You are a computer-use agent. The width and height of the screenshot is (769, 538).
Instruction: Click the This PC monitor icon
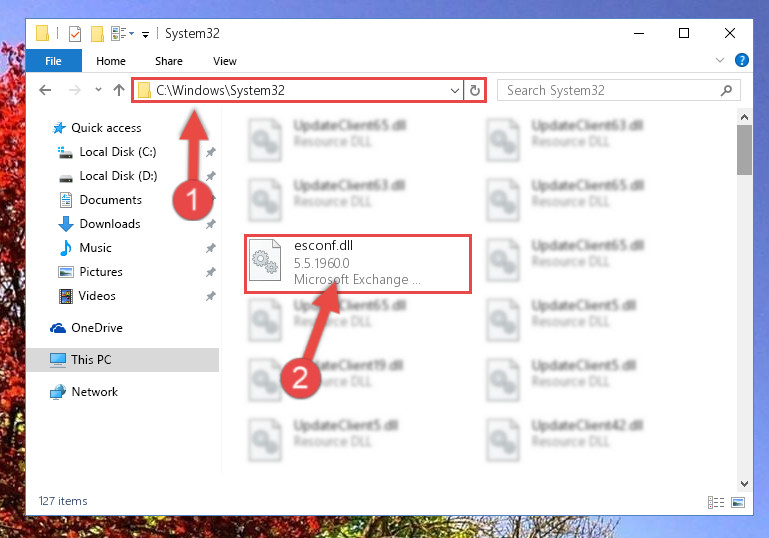tap(58, 360)
